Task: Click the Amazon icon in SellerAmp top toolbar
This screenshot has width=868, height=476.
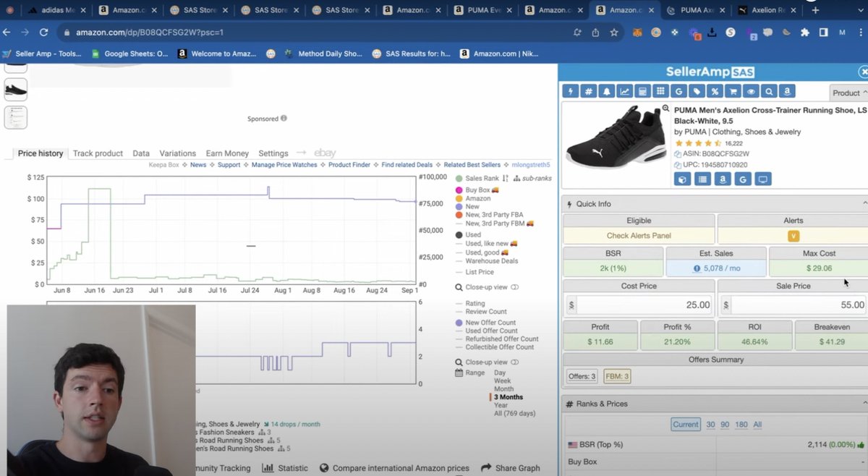Action: [x=787, y=91]
